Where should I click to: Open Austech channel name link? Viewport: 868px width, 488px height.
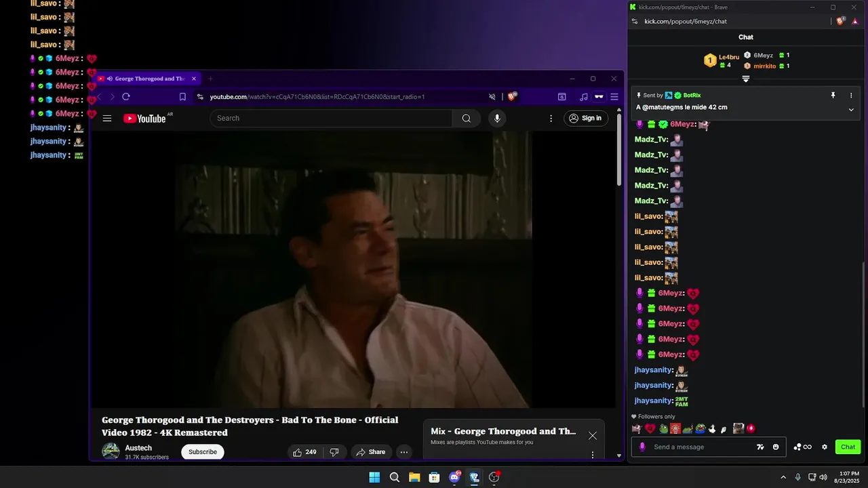tap(138, 448)
